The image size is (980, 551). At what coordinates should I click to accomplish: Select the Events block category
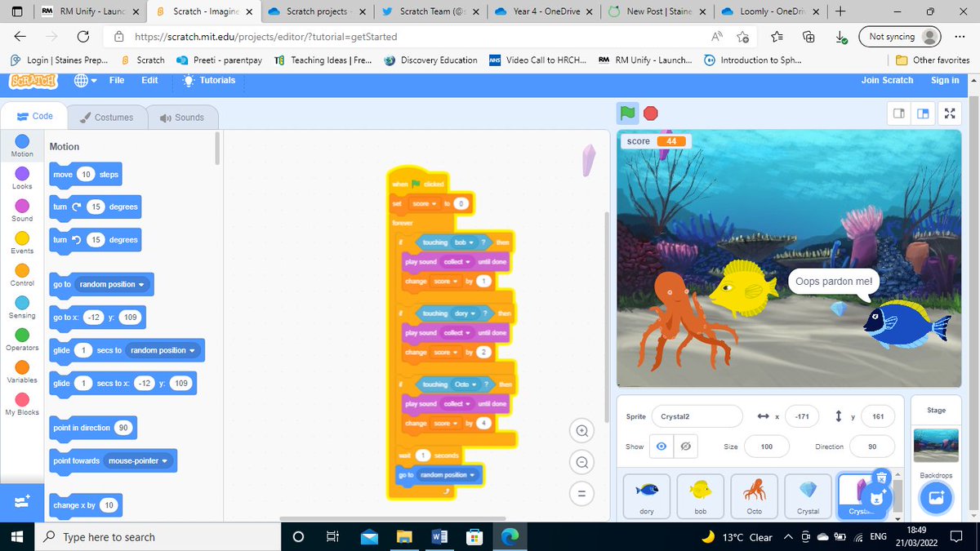point(22,243)
